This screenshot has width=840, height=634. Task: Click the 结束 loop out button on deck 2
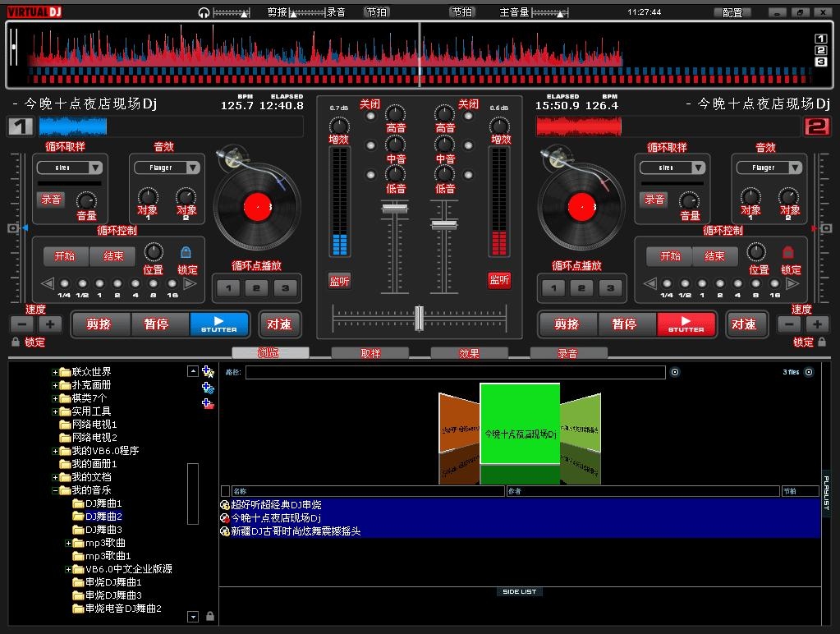click(714, 256)
